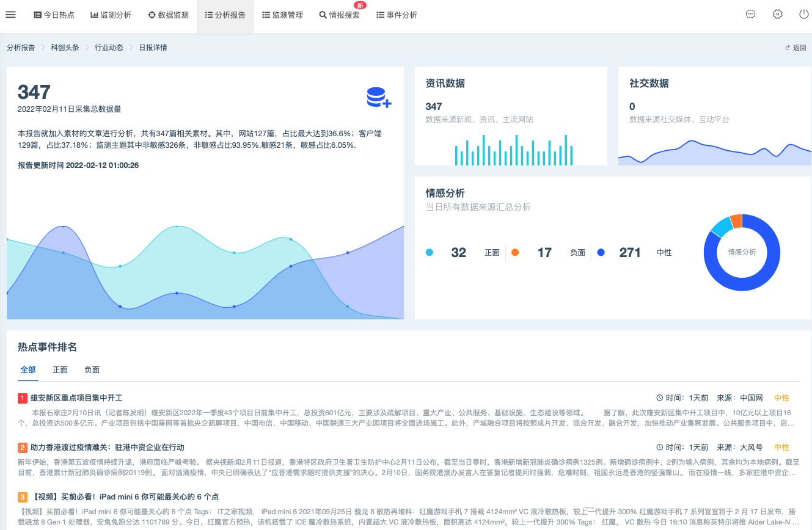812x530 pixels.
Task: Click the power logout icon
Action: [x=804, y=15]
